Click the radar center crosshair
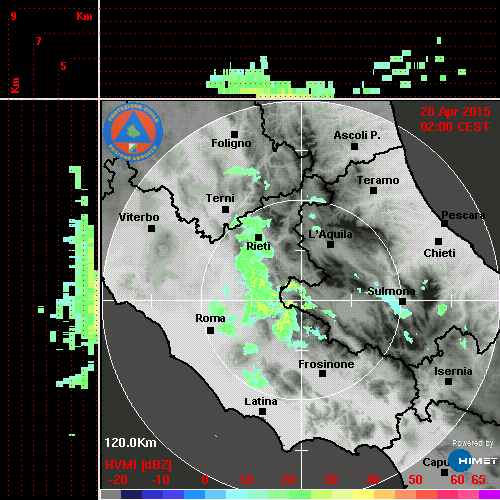The width and height of the screenshot is (500, 500). pyautogui.click(x=302, y=300)
